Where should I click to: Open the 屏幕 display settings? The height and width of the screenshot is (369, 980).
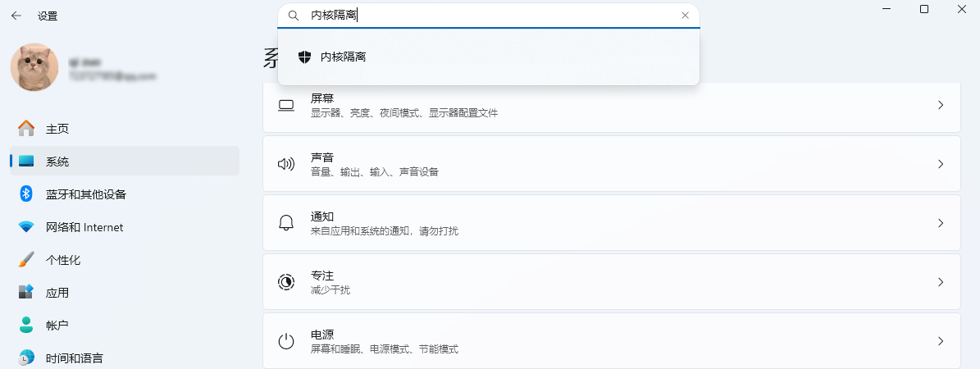[x=611, y=106]
